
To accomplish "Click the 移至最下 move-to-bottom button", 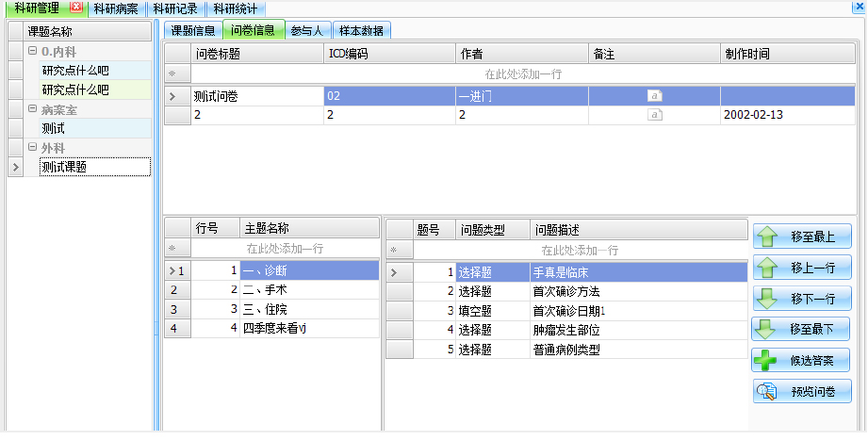I will [x=801, y=329].
